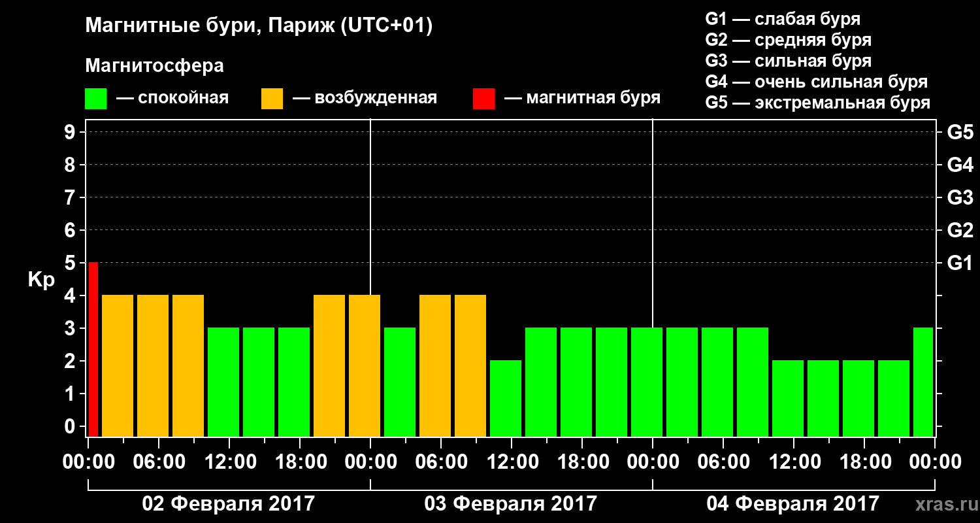The height and width of the screenshot is (523, 980).
Task: Click the 'Магнитосфера' legend heading
Action: tap(154, 66)
